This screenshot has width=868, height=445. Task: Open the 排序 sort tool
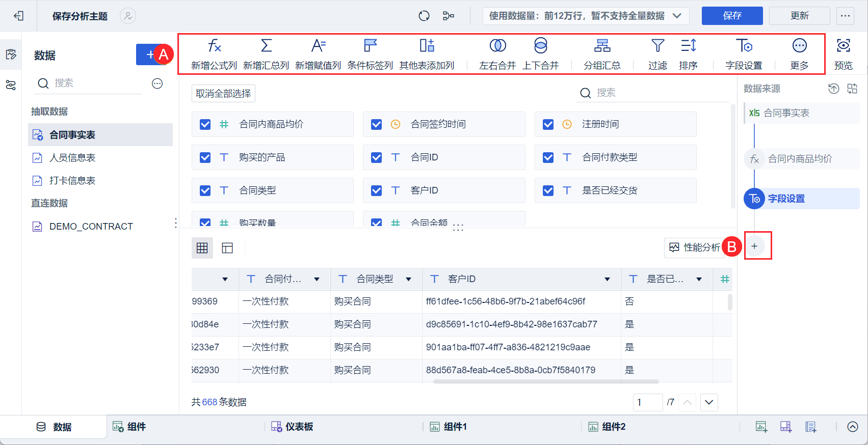pyautogui.click(x=688, y=54)
